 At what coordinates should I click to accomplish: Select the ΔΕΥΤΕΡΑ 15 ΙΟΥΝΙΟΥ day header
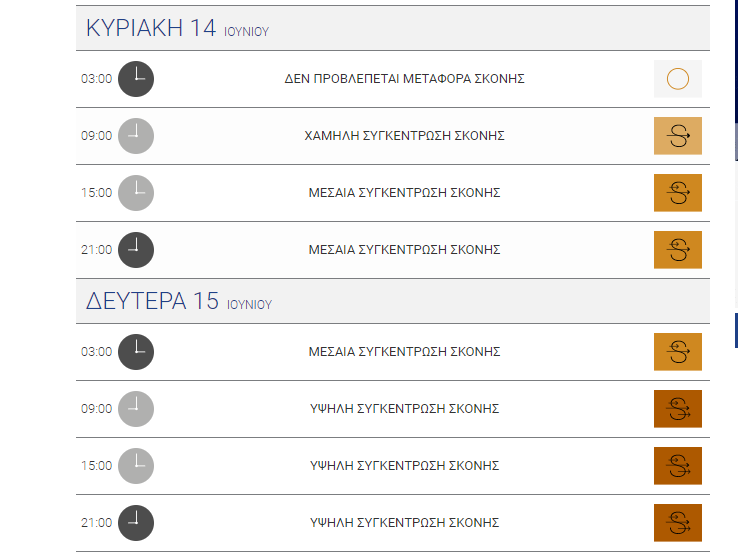click(393, 301)
